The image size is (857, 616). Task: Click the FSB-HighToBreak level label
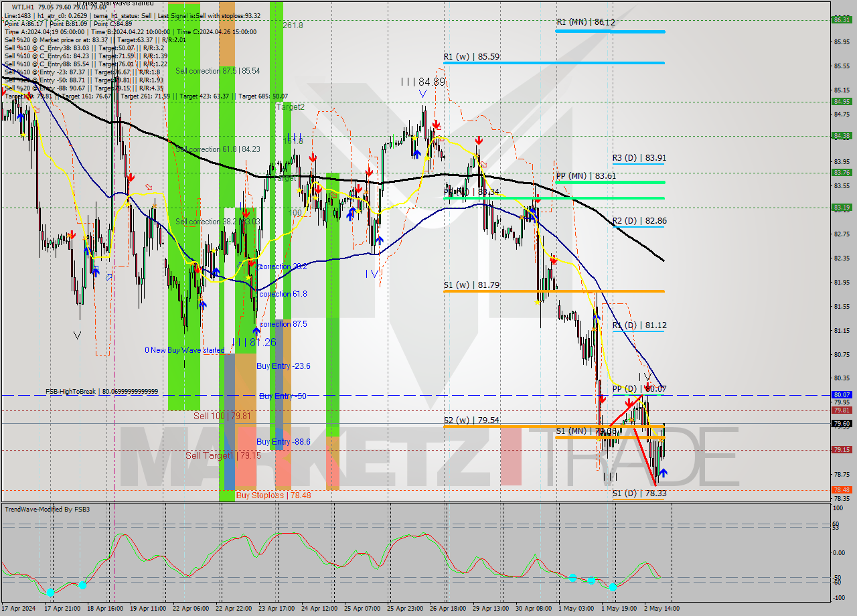[x=102, y=391]
